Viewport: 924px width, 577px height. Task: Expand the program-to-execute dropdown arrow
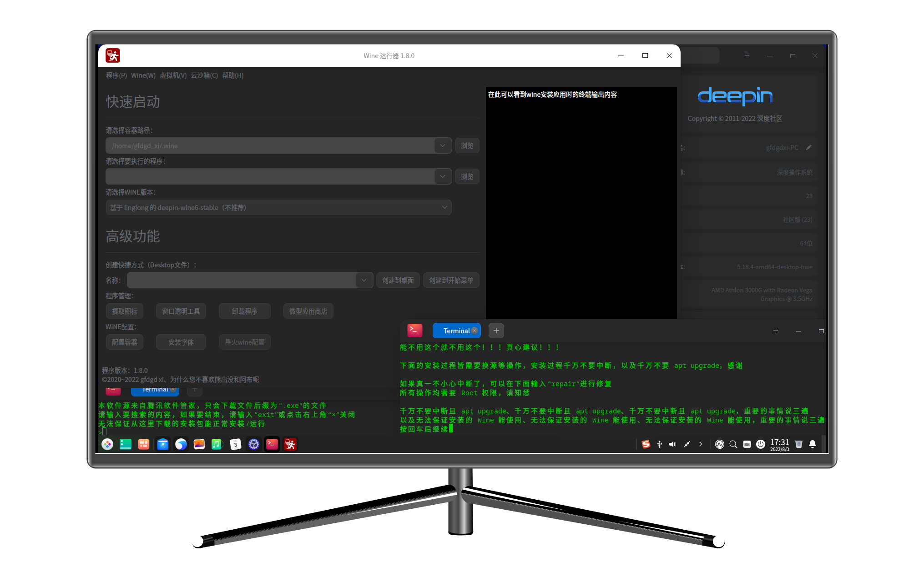coord(443,176)
